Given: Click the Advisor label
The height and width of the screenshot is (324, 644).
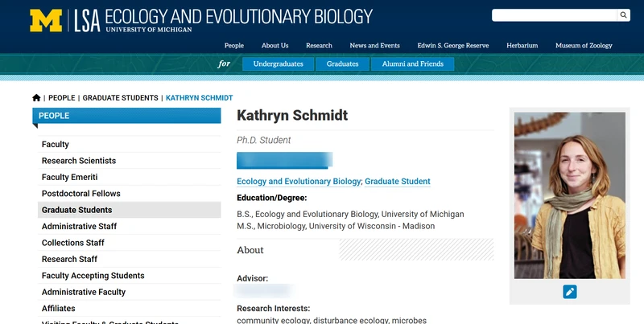Looking at the screenshot, I should [252, 278].
